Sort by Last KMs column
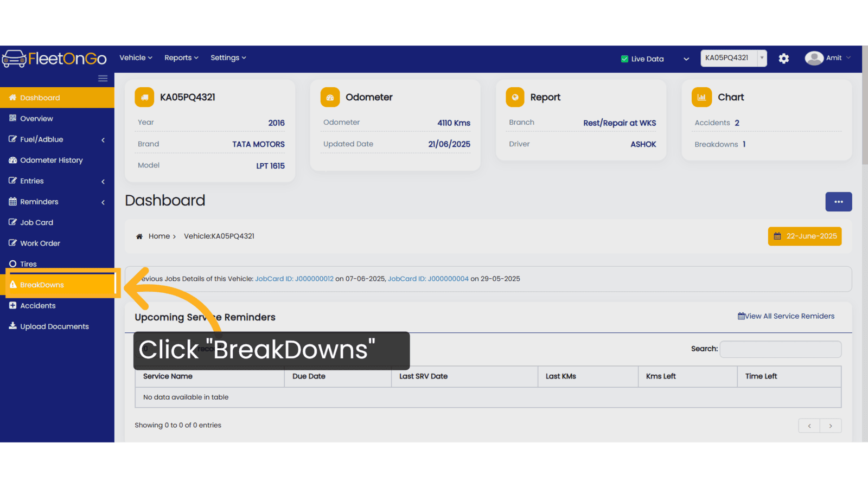Viewport: 868px width, 488px height. [588, 376]
